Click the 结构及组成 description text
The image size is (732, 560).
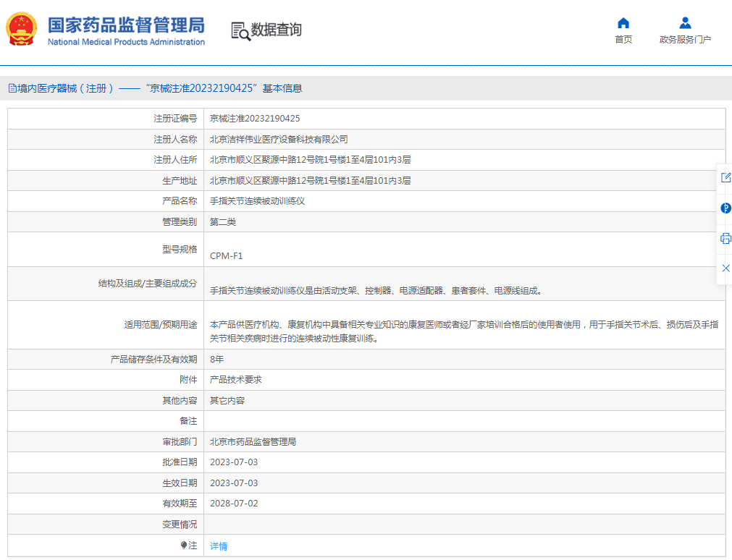click(376, 291)
